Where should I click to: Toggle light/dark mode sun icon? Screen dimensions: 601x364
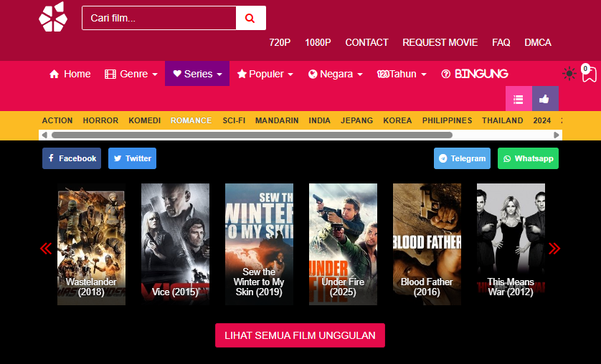569,73
